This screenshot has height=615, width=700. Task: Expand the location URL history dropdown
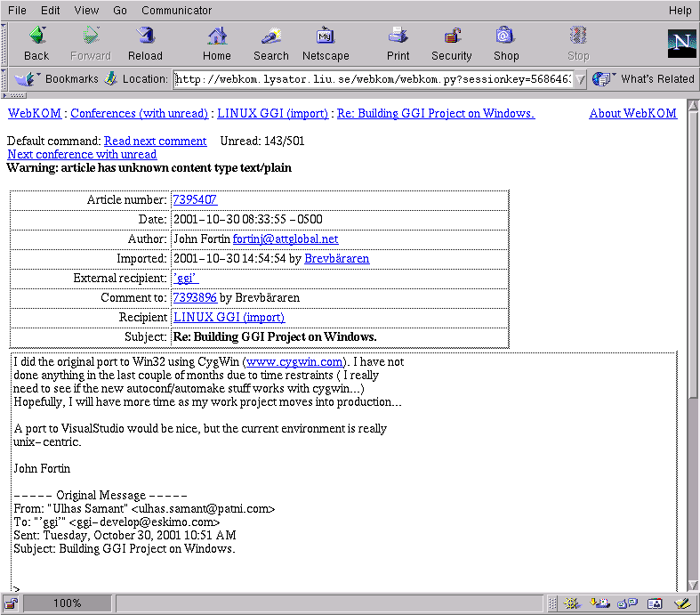point(580,79)
